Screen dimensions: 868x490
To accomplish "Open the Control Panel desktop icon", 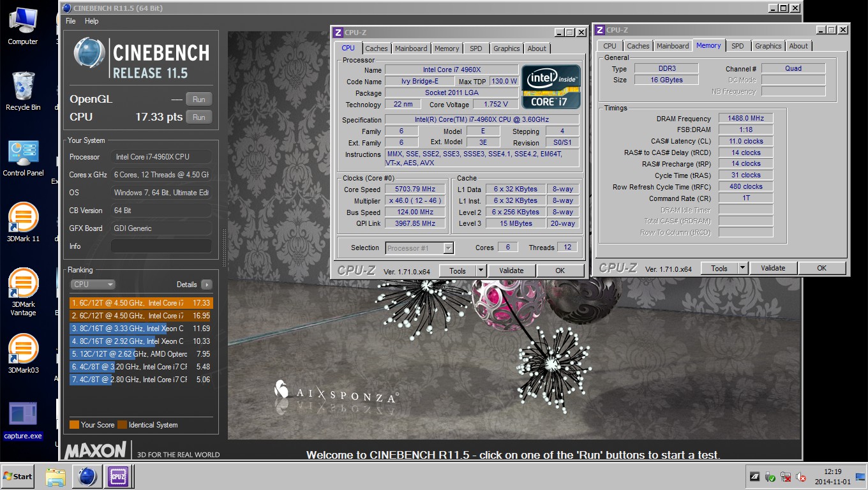I will click(23, 158).
